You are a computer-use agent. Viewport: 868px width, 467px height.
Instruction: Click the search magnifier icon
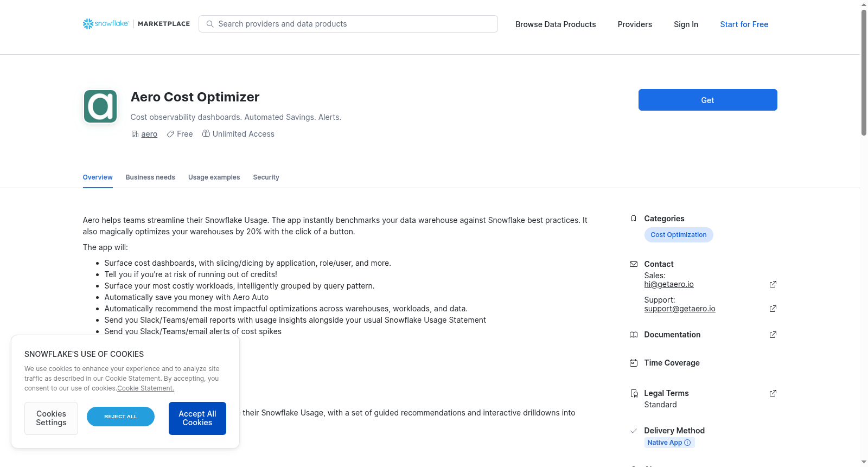point(210,24)
